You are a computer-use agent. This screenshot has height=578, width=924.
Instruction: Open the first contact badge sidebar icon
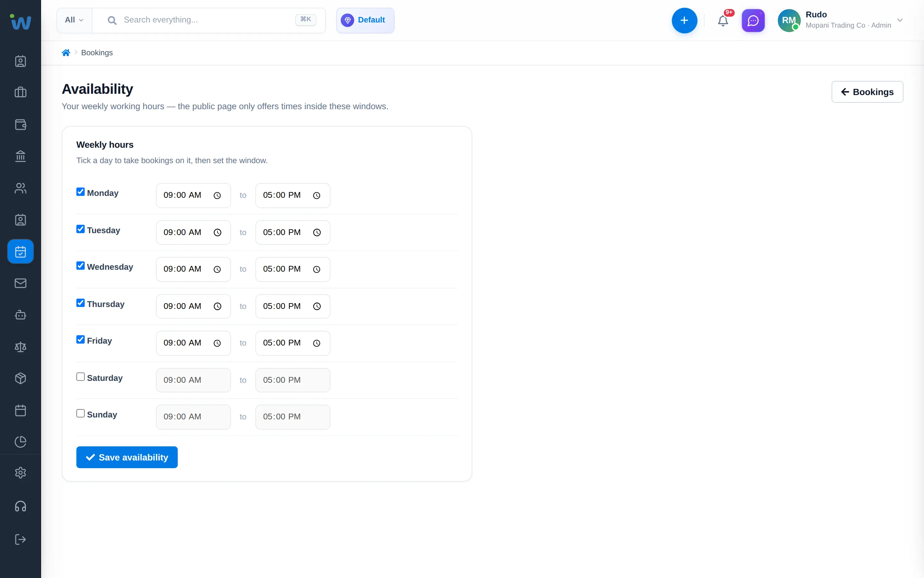[x=21, y=61]
